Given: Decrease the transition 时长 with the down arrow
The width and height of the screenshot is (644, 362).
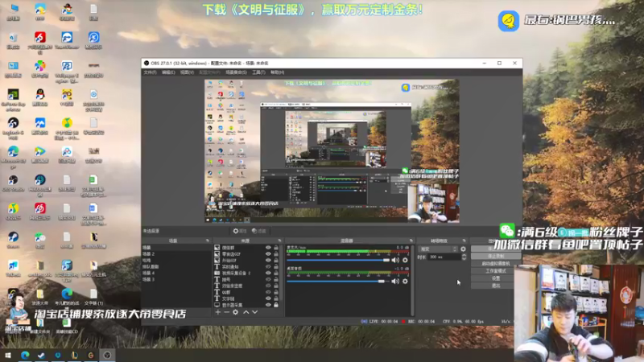Looking at the screenshot, I should click(464, 259).
